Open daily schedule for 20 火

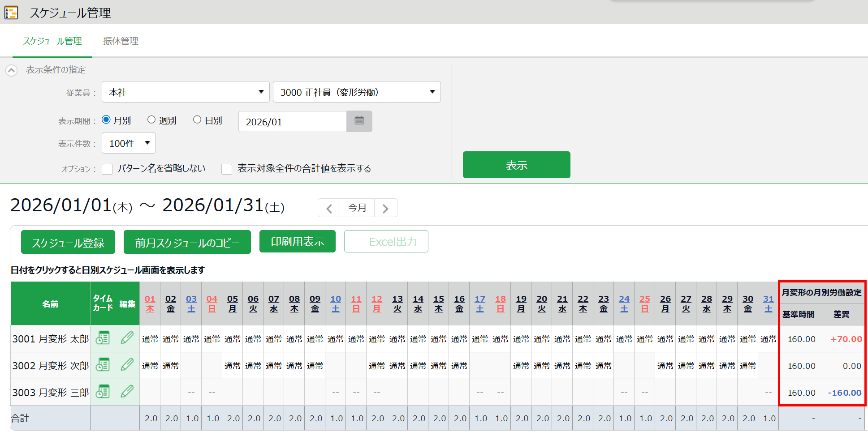click(542, 303)
